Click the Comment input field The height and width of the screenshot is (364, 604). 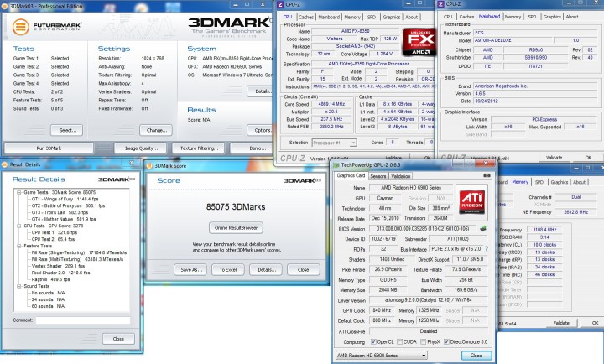pyautogui.click(x=83, y=320)
